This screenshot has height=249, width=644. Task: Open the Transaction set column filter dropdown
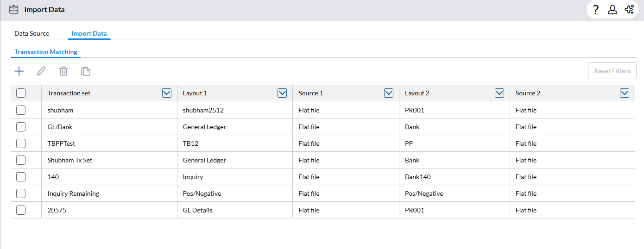(x=167, y=93)
